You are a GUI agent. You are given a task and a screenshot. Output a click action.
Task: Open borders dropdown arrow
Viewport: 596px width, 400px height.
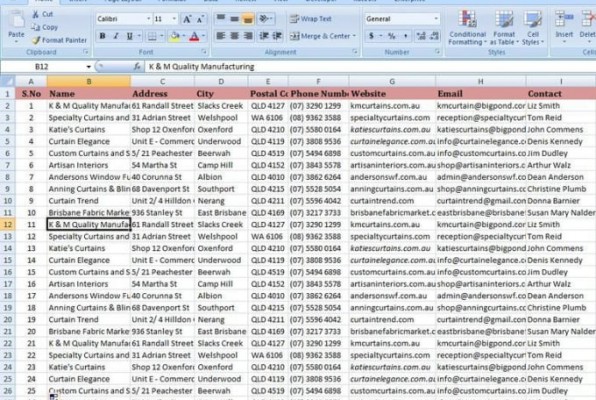tap(162, 37)
